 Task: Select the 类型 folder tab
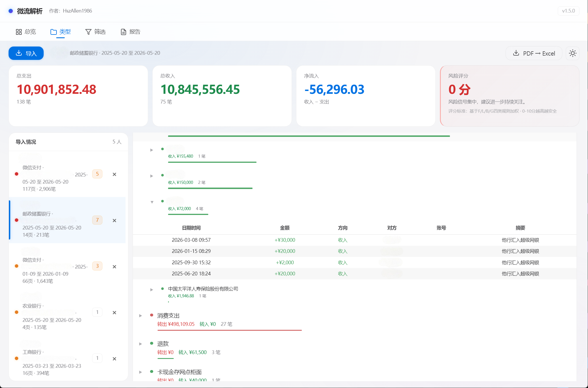(x=60, y=32)
